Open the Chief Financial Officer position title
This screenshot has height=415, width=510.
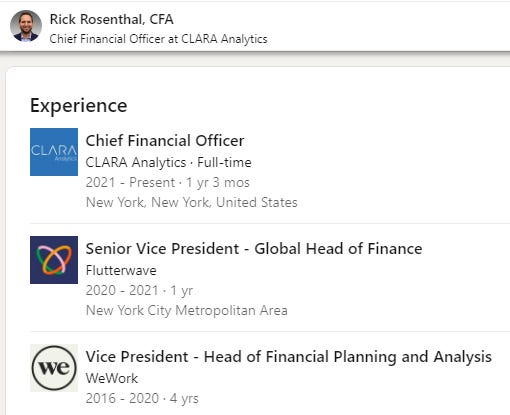(165, 141)
